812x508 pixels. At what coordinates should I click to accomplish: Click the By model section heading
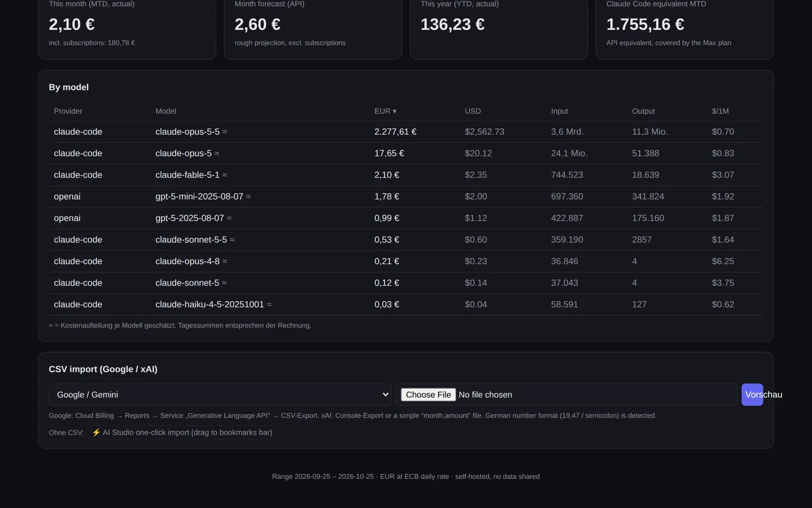point(68,87)
